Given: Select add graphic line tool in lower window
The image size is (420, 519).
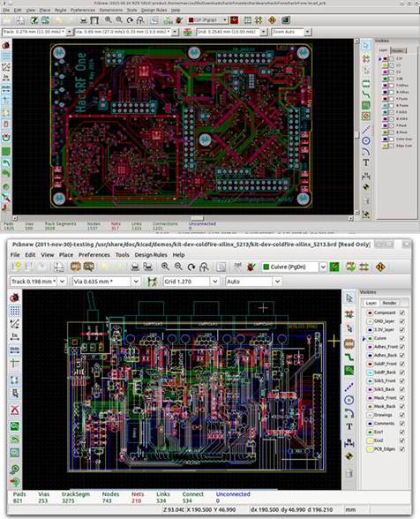Looking at the screenshot, I should pyautogui.click(x=349, y=387).
